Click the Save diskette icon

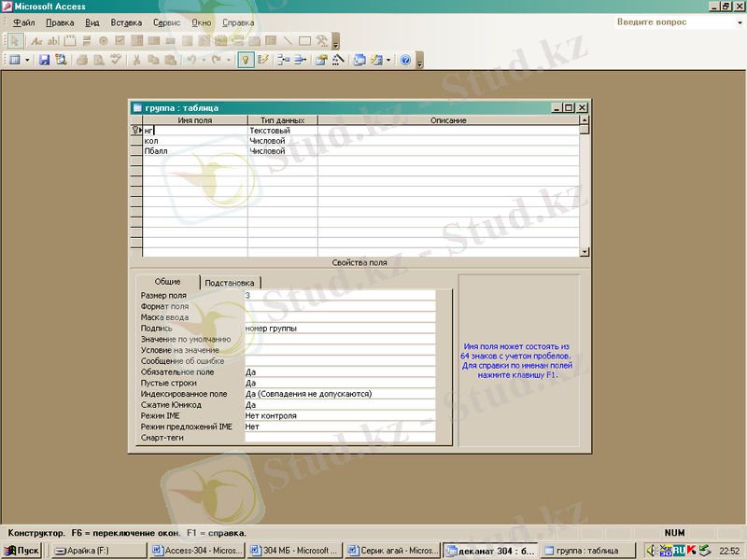click(x=44, y=60)
